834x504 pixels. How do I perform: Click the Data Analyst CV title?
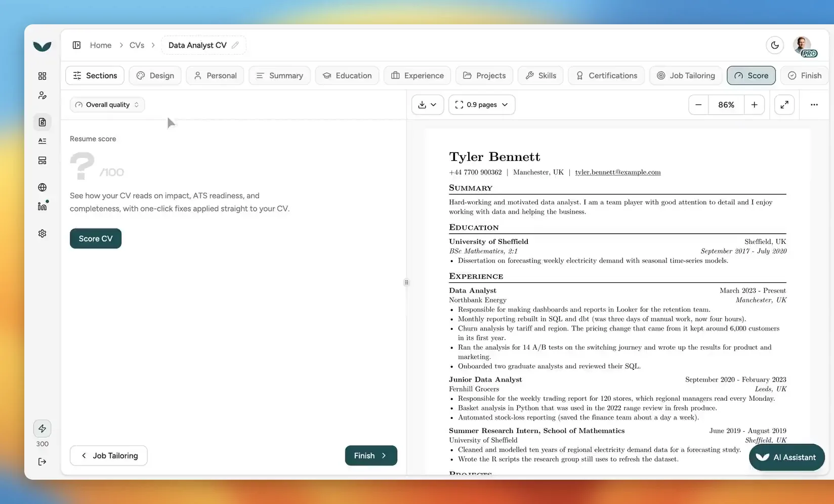pos(197,45)
